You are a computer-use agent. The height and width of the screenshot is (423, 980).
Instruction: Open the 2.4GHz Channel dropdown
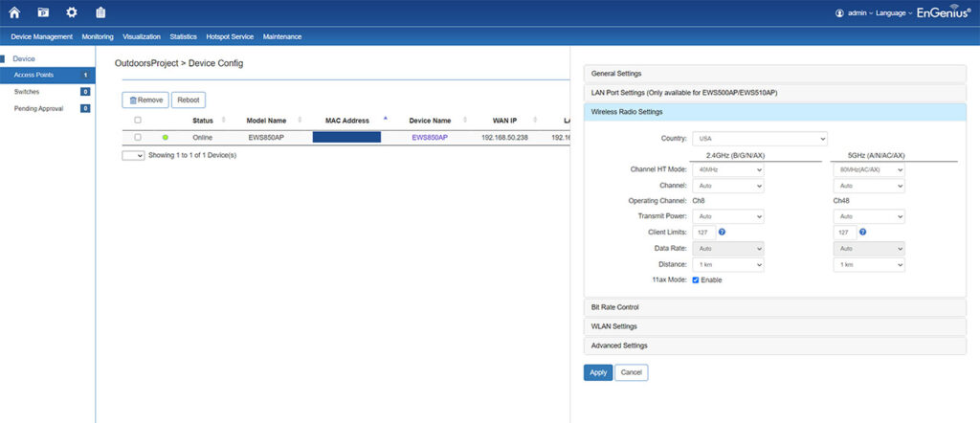click(x=728, y=186)
